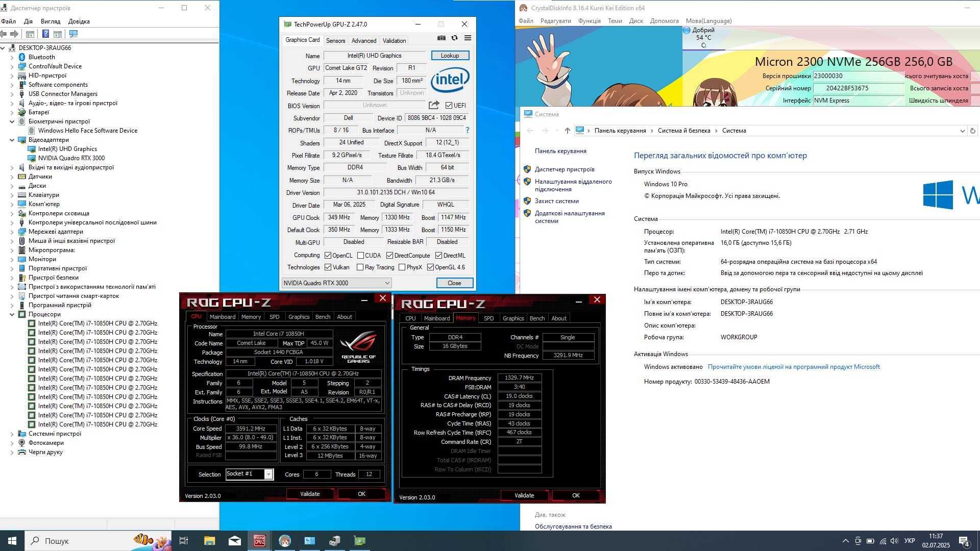
Task: Click the Панель керування breadcrumb in address bar
Action: tap(620, 131)
